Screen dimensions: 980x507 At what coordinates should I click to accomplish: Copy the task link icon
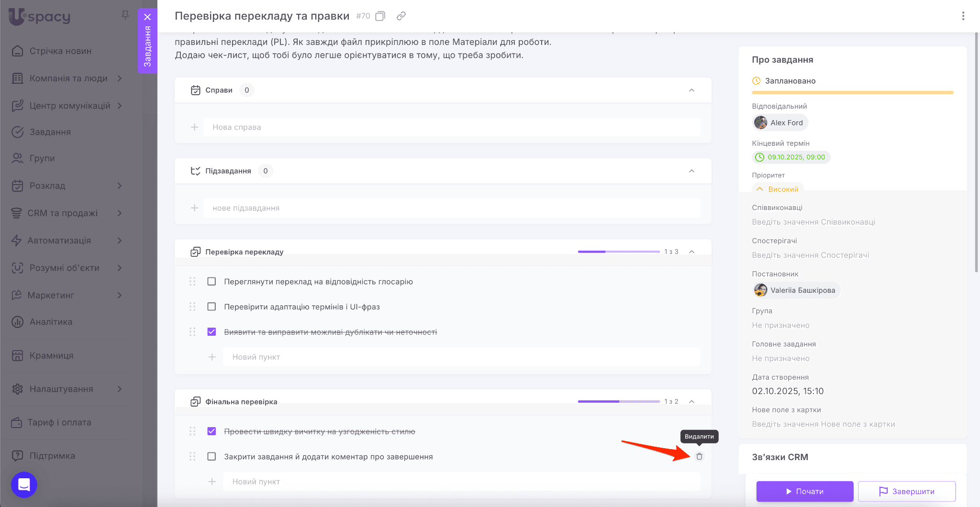pos(401,16)
